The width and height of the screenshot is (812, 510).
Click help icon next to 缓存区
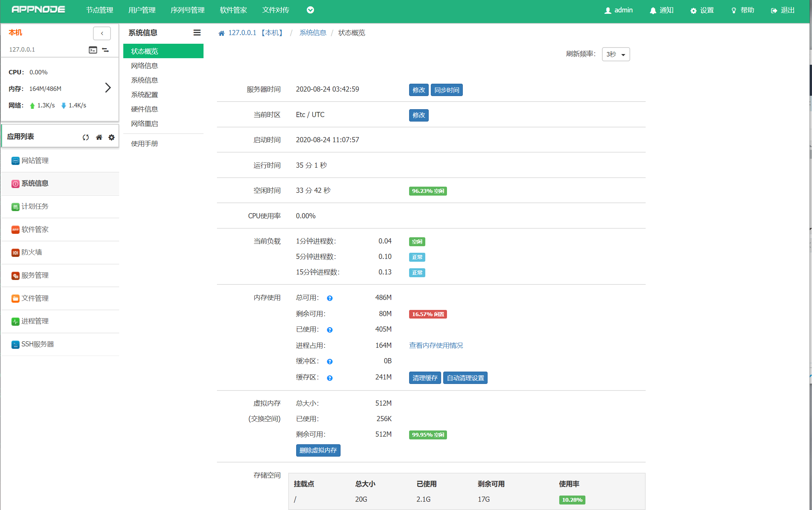[x=330, y=378]
